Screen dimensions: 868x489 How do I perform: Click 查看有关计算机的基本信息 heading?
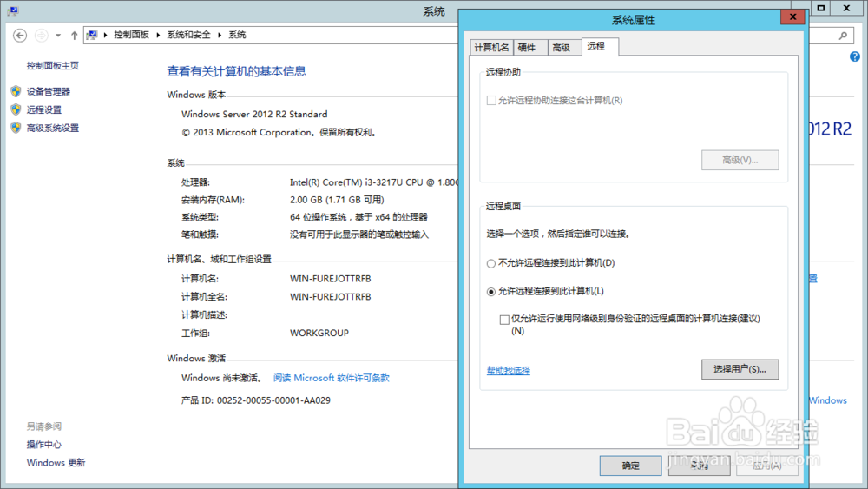[x=236, y=71]
